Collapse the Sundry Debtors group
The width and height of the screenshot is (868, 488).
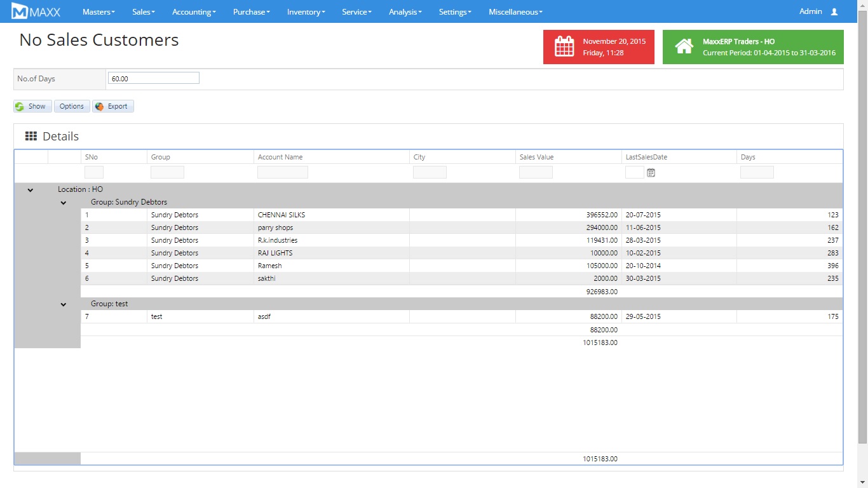(x=64, y=203)
